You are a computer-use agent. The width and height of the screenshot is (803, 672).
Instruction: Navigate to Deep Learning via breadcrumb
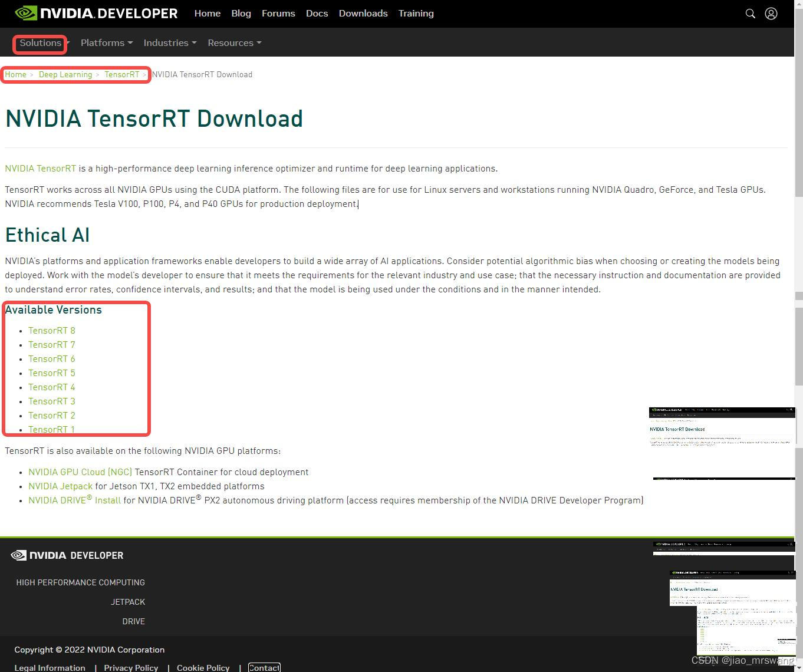pos(65,74)
